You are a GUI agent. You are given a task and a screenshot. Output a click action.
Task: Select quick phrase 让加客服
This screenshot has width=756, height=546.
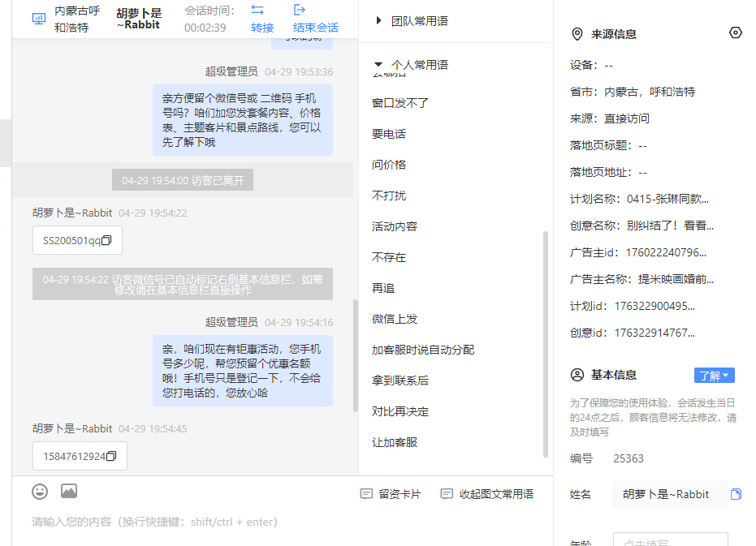coord(395,442)
